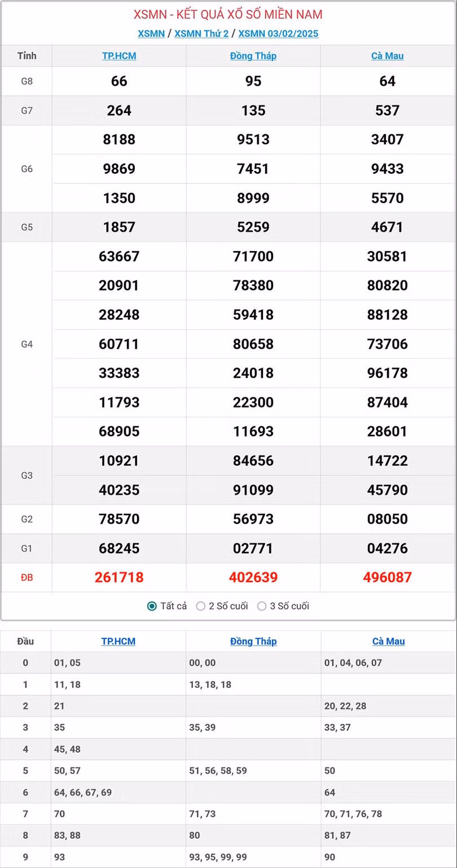Viewport: 457px width, 868px height.
Task: Select the '2 Số cuối' radio option
Action: (201, 606)
